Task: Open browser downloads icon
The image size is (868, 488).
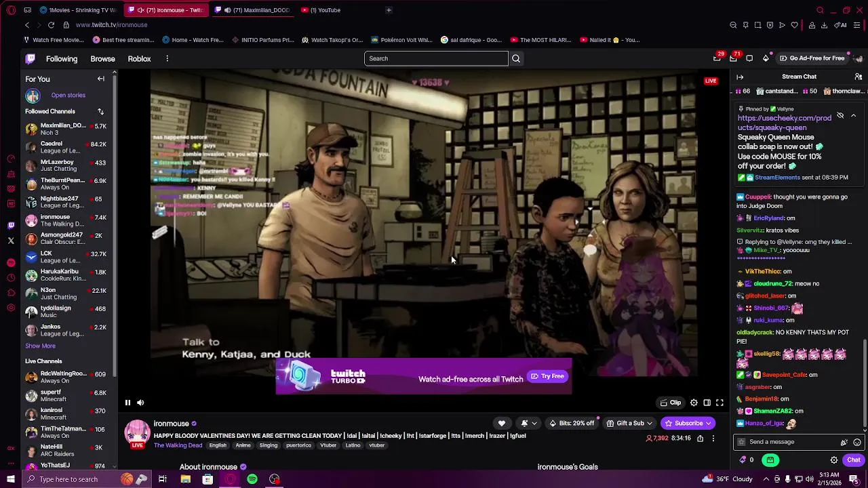Action: point(824,25)
